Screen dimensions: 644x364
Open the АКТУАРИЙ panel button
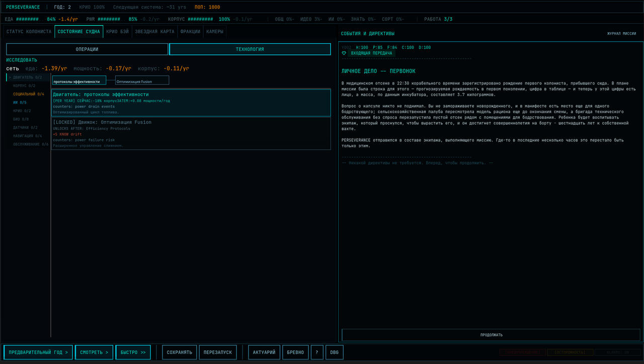click(x=264, y=352)
